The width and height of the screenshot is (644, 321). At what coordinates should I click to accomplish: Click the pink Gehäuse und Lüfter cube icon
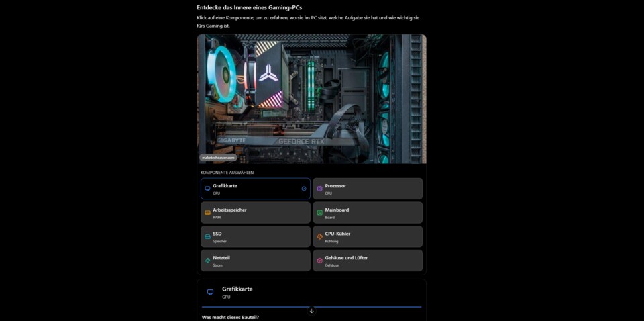(x=319, y=261)
